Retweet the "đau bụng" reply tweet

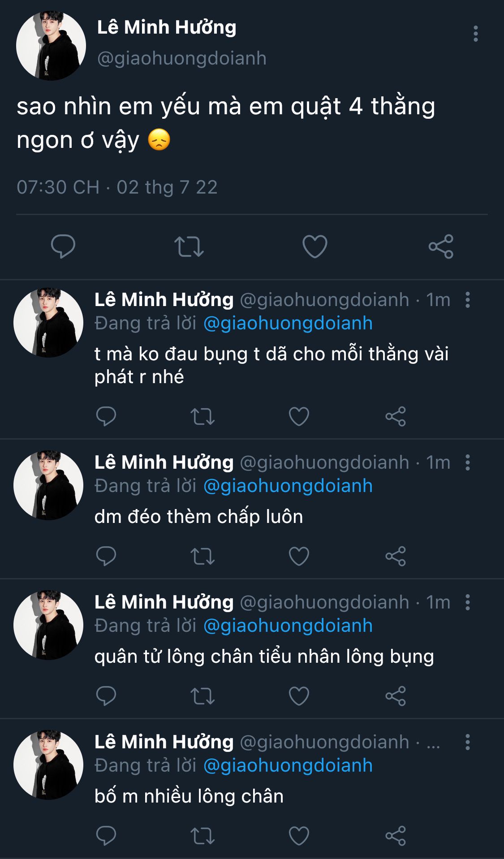[x=202, y=416]
